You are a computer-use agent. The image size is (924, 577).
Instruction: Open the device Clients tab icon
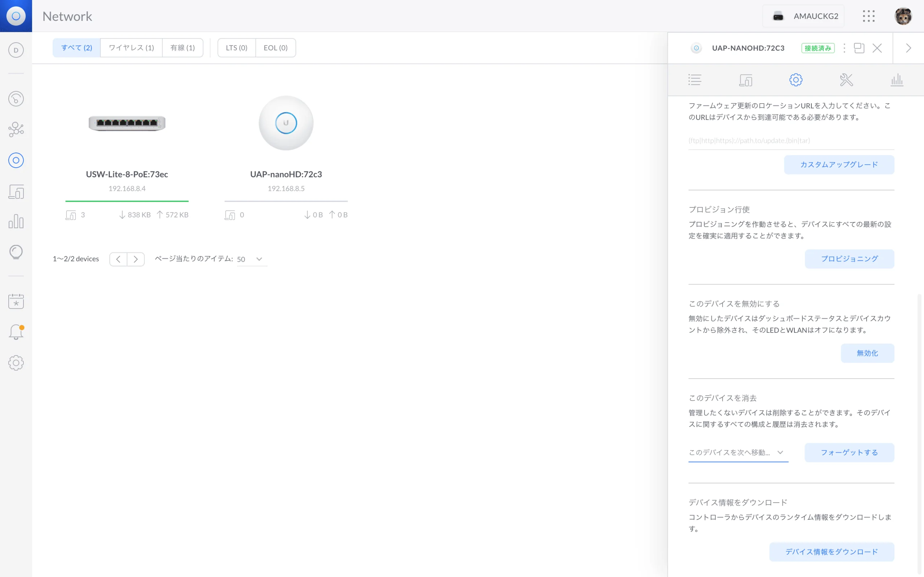(745, 80)
